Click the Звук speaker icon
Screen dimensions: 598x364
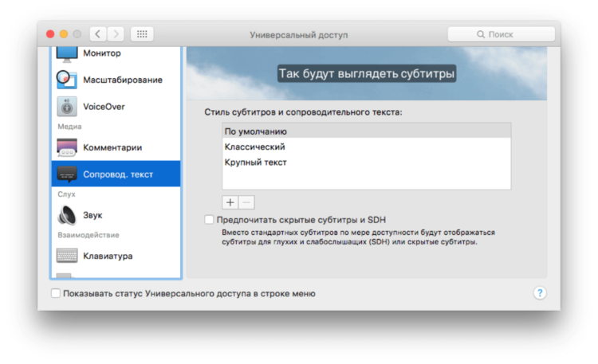tap(67, 215)
